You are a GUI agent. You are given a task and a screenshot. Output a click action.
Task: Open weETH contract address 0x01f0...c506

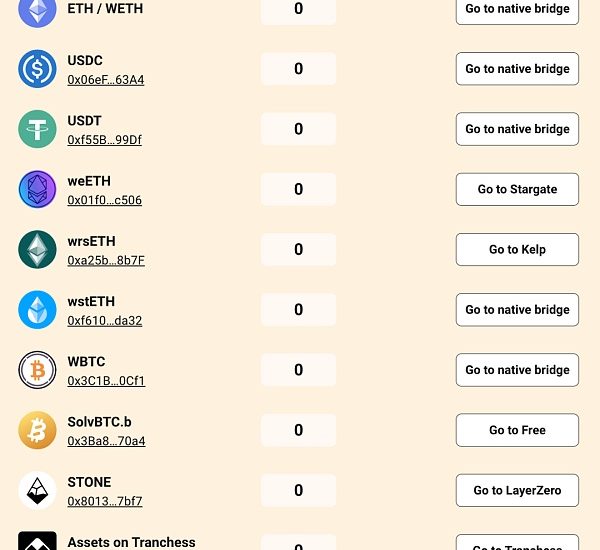(x=104, y=200)
